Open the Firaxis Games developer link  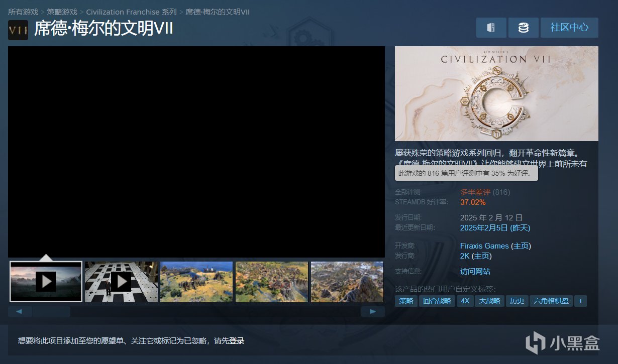tap(484, 246)
